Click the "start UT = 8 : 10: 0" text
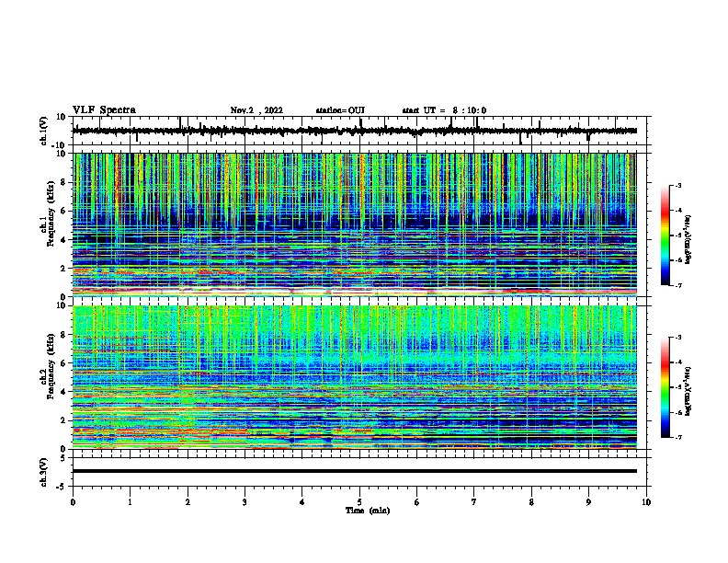The width and height of the screenshot is (728, 563). point(444,110)
